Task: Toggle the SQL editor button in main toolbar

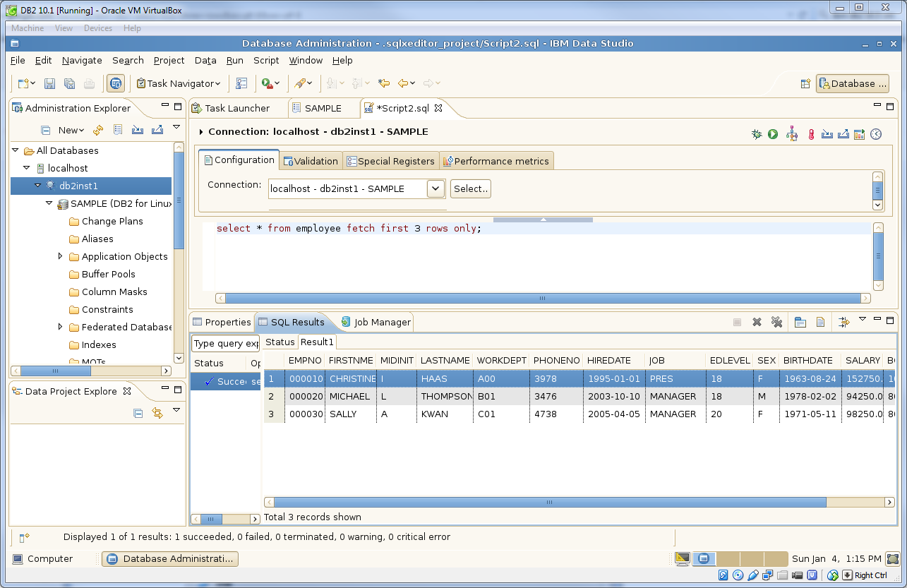Action: click(x=116, y=83)
